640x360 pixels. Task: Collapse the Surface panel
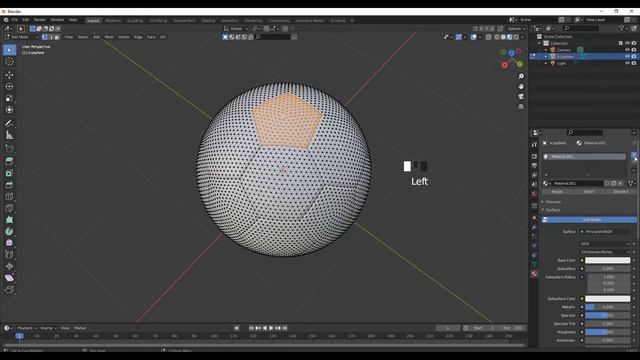(x=553, y=210)
